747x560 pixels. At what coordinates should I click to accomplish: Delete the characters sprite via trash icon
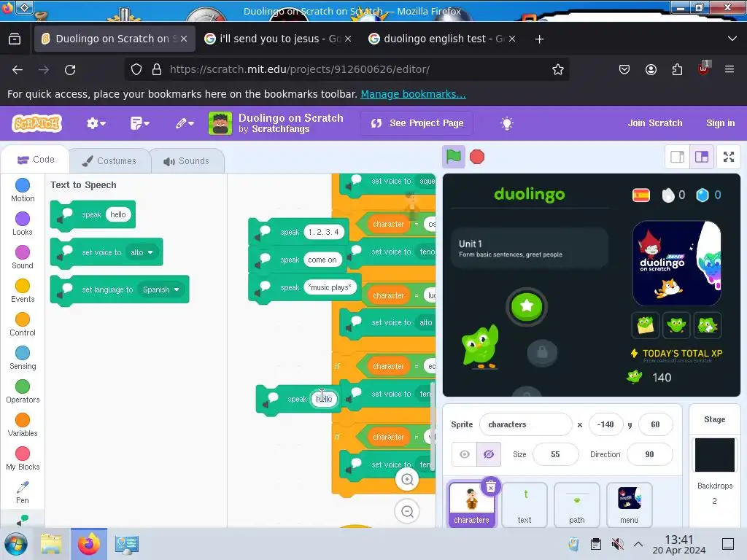(491, 486)
